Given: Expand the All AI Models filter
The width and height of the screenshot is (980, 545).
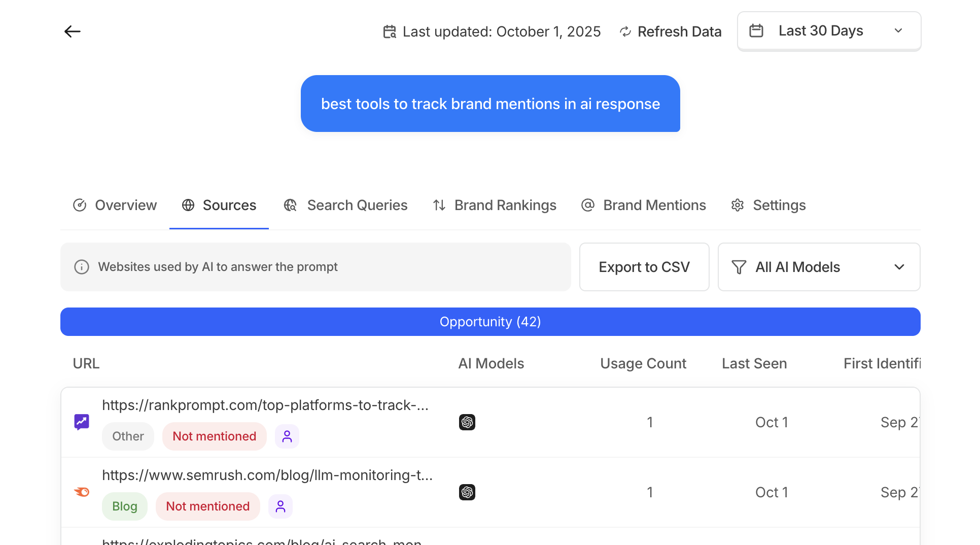Looking at the screenshot, I should [x=819, y=267].
